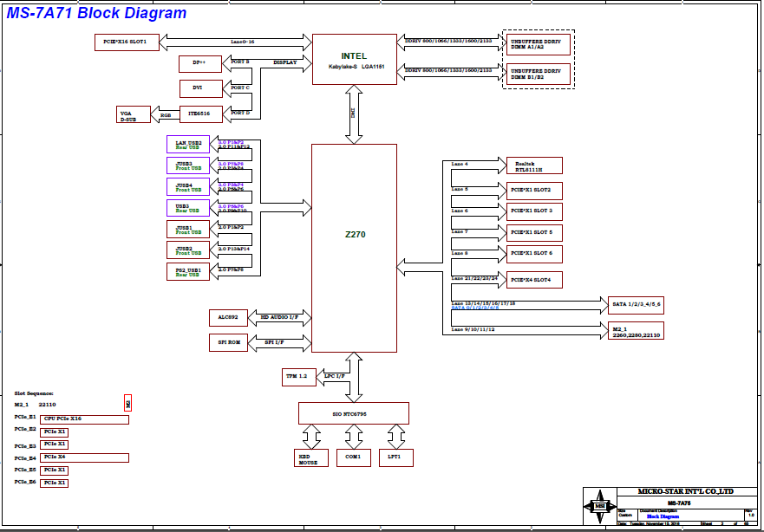Select the "PCIE*X4 SLOT4" block

pos(534,280)
